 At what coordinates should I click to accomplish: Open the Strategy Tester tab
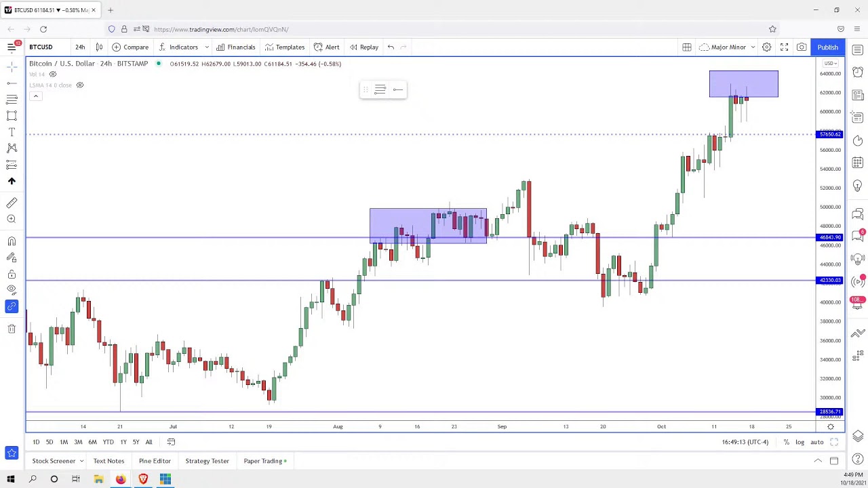(207, 461)
